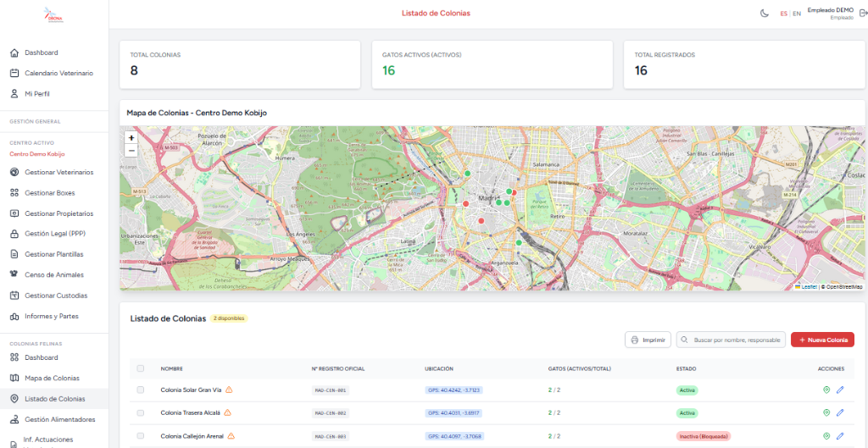Open Colonias Felinas Dashboard

click(53, 357)
